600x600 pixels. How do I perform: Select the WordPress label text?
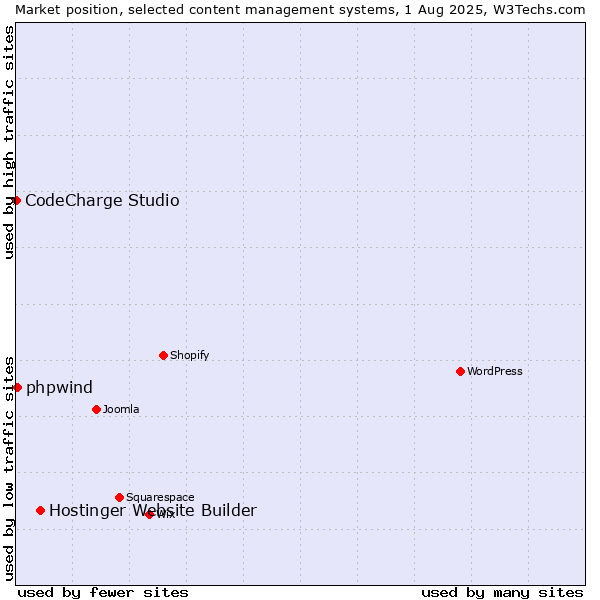pos(495,372)
